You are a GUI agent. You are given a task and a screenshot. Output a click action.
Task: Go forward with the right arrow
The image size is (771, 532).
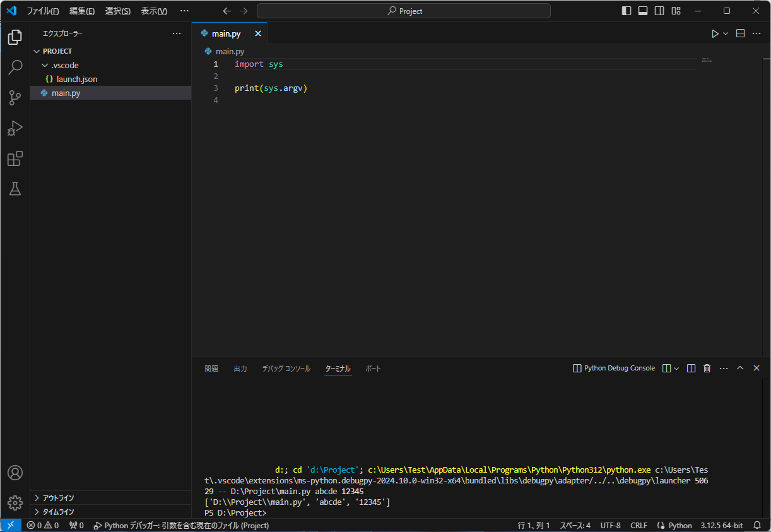[244, 11]
